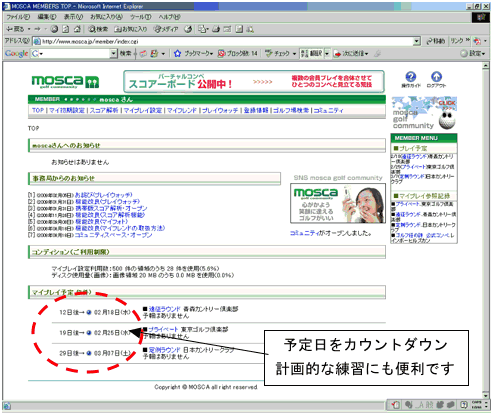Screen dimensions: 493x415
Task: Open the お気に入り favorites pane in IE toolbar
Action: click(131, 29)
